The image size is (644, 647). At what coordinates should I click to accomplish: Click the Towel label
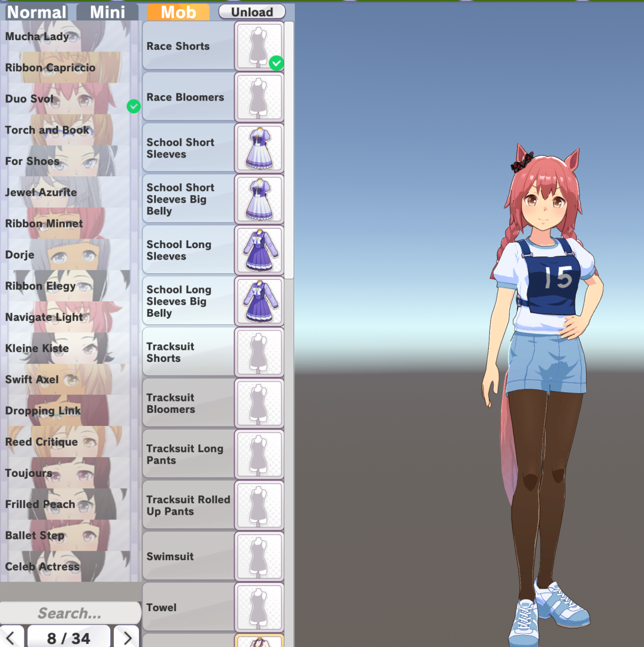[161, 608]
